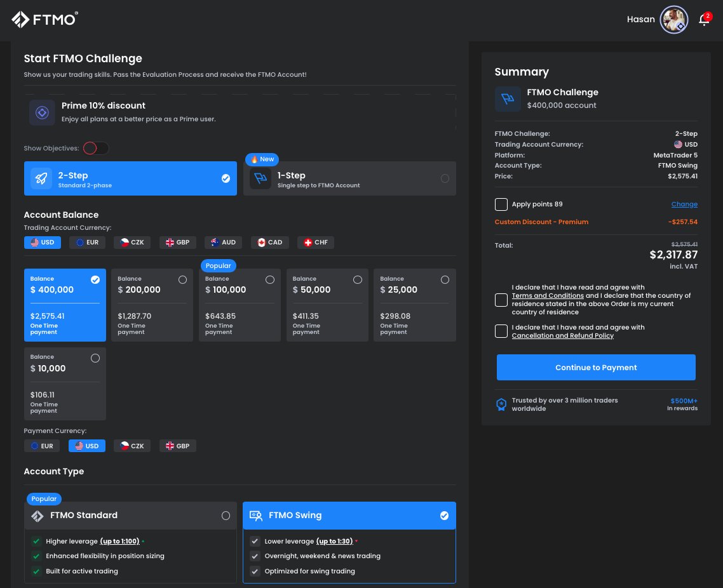
Task: Click the flag icon on 1-Step
Action: pos(260,178)
